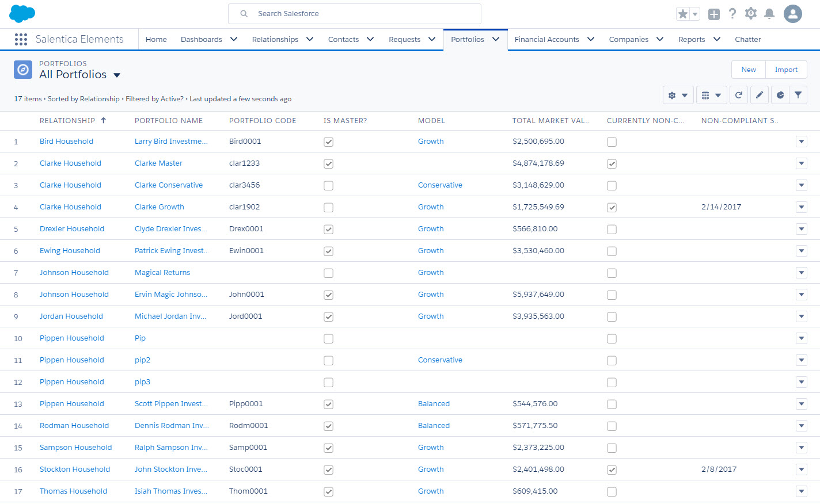The image size is (820, 504).
Task: Open the list view filter funnel
Action: tap(798, 96)
